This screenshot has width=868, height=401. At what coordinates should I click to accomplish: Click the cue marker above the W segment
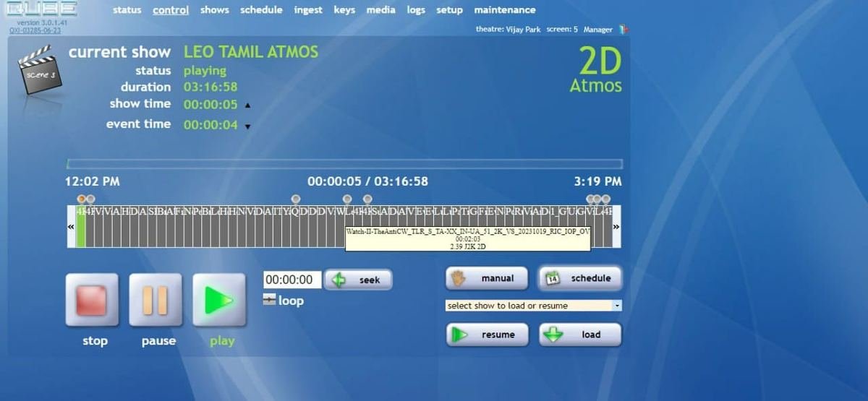(347, 199)
